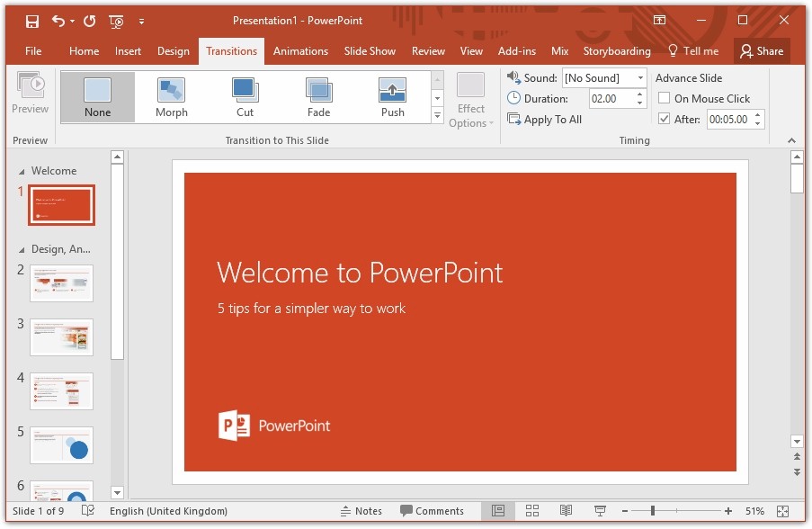Open spell check icon in status bar
Viewport: 812px width, 529px height.
[x=88, y=511]
